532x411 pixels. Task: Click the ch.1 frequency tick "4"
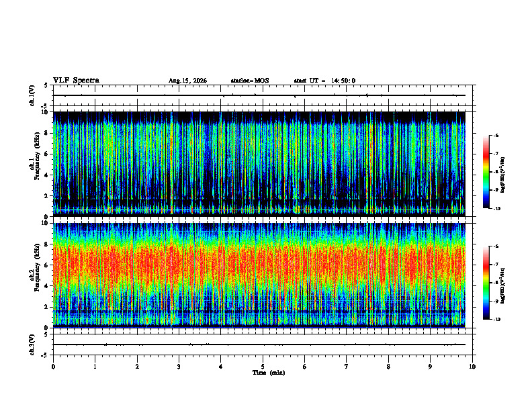46,175
